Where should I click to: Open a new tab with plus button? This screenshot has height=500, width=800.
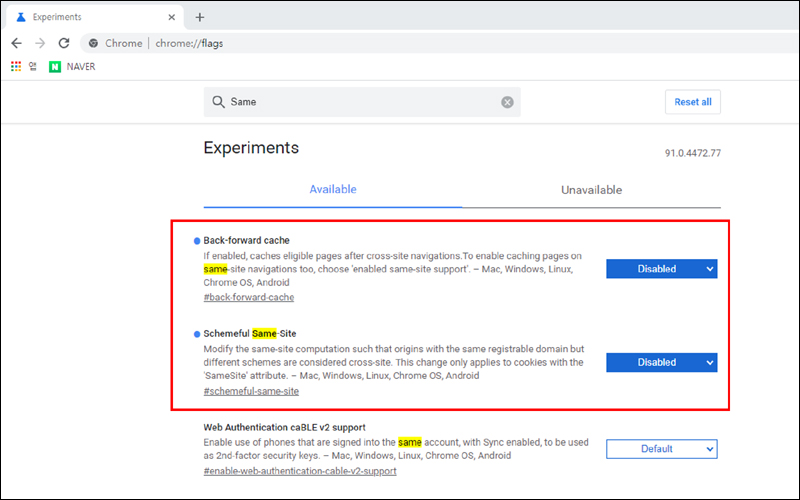pos(200,17)
